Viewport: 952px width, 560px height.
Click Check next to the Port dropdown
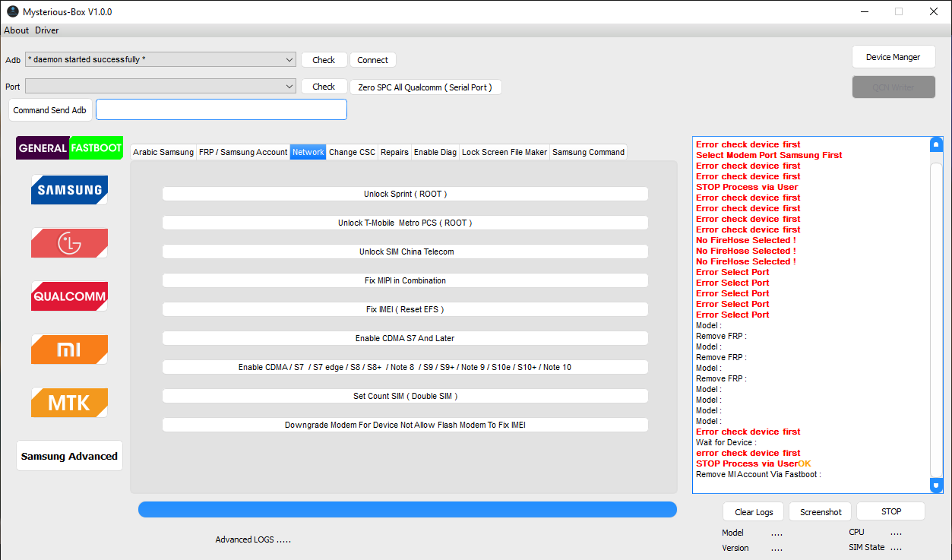(x=324, y=87)
